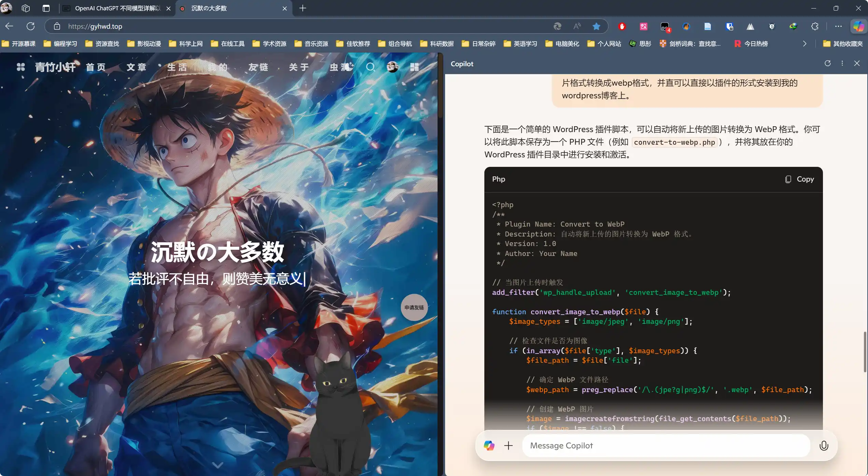Click the site info lock icon
The width and height of the screenshot is (868, 476).
pos(57,26)
